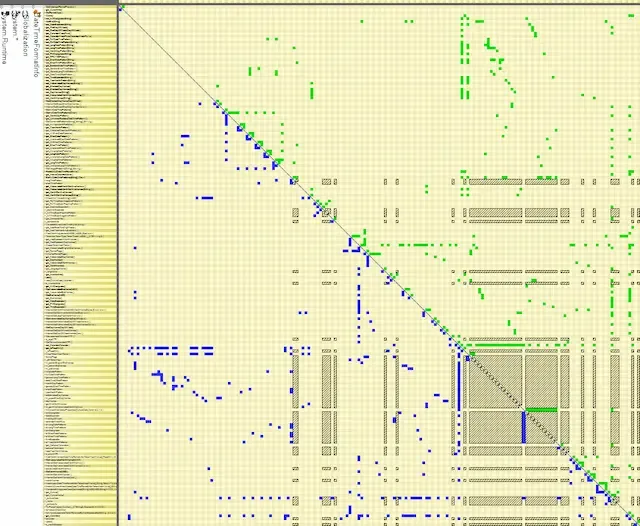The image size is (640, 526).
Task: Select the first row in the member list
Action: point(82,7)
